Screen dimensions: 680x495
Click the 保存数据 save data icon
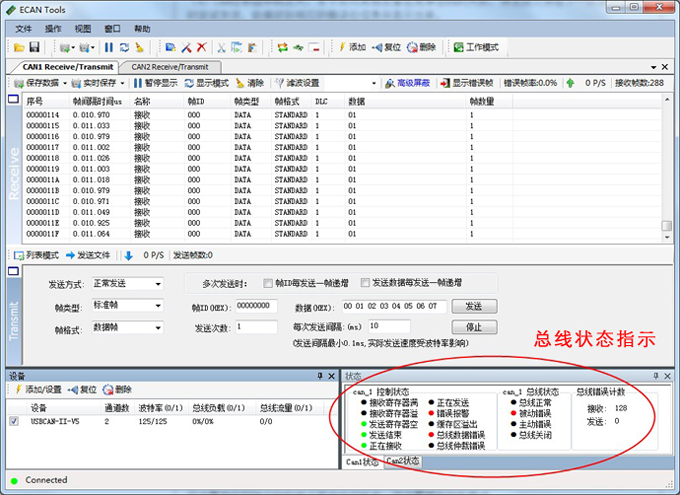pos(42,83)
